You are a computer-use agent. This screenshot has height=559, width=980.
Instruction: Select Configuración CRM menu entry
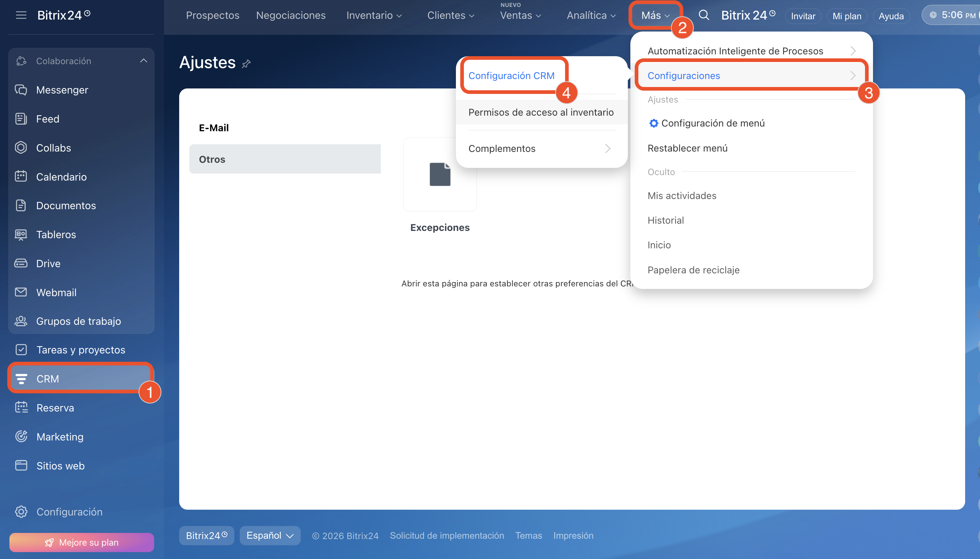[x=511, y=76]
